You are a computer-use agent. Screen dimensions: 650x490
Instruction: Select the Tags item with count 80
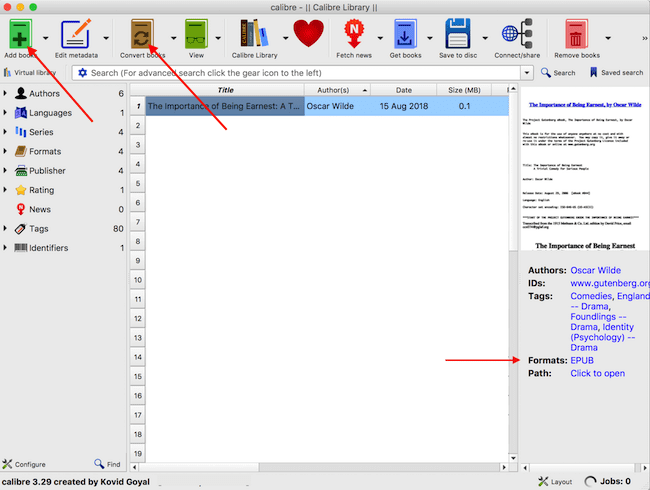[x=63, y=228]
